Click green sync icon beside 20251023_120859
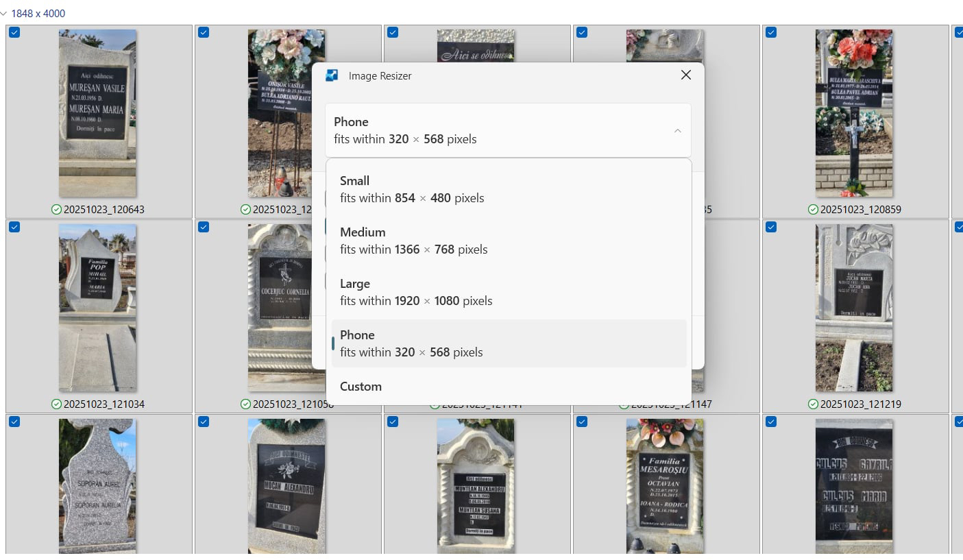 813,210
